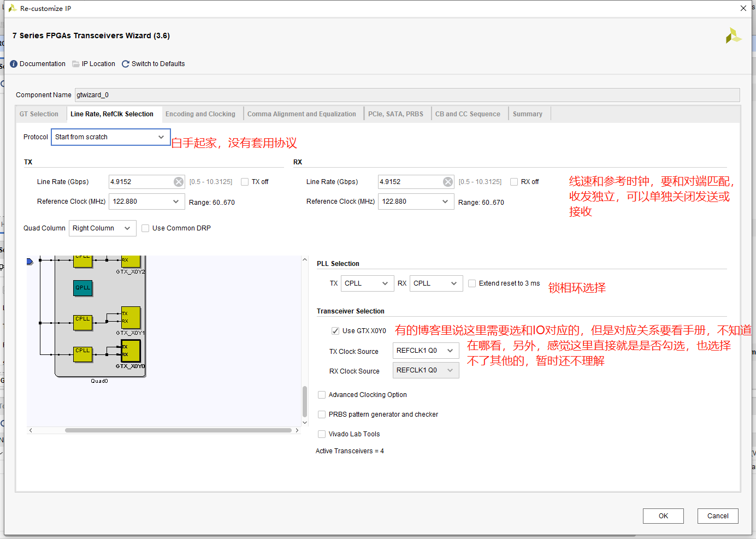756x539 pixels.
Task: Open the RX PLL Selection dropdown
Action: 436,283
